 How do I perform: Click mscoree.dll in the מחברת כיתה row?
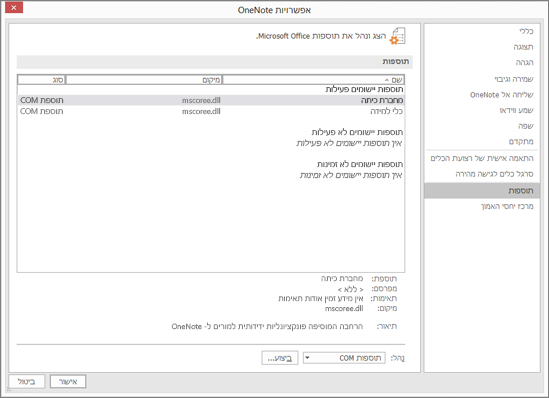(201, 100)
